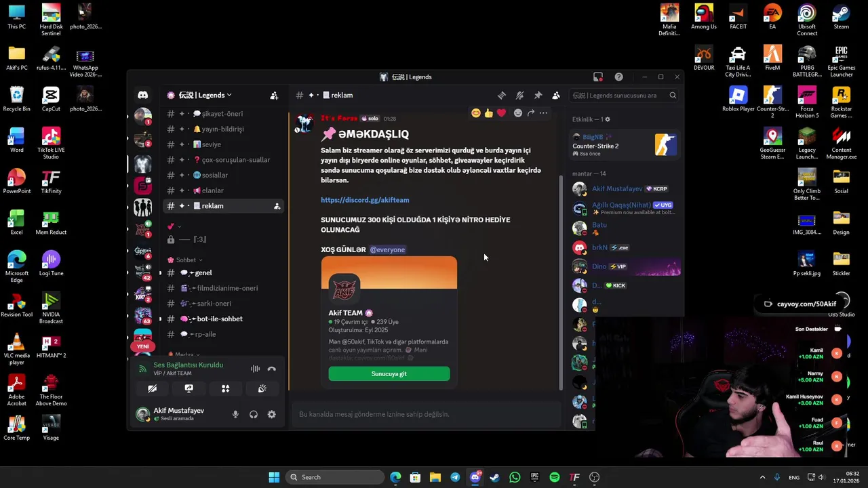Screen dimensions: 868x488
Task: Open soundboard button in voice panel
Action: click(x=262, y=388)
